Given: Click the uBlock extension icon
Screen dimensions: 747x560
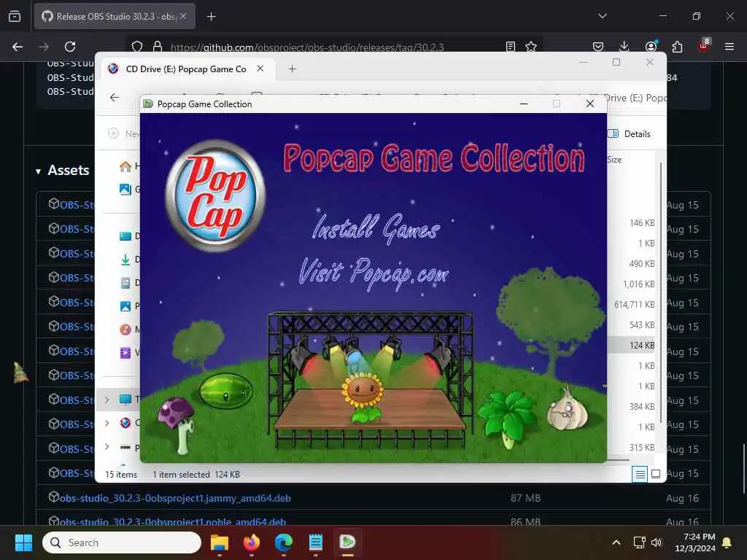Looking at the screenshot, I should [x=704, y=46].
